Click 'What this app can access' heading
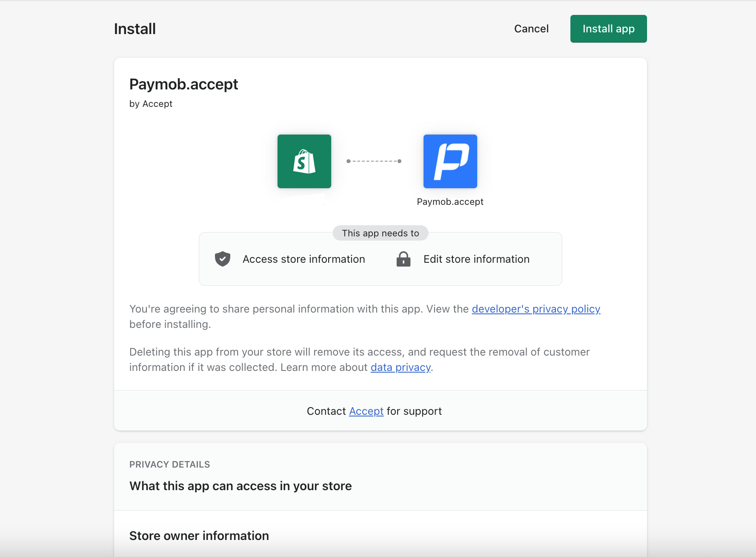The image size is (756, 557). click(x=241, y=486)
